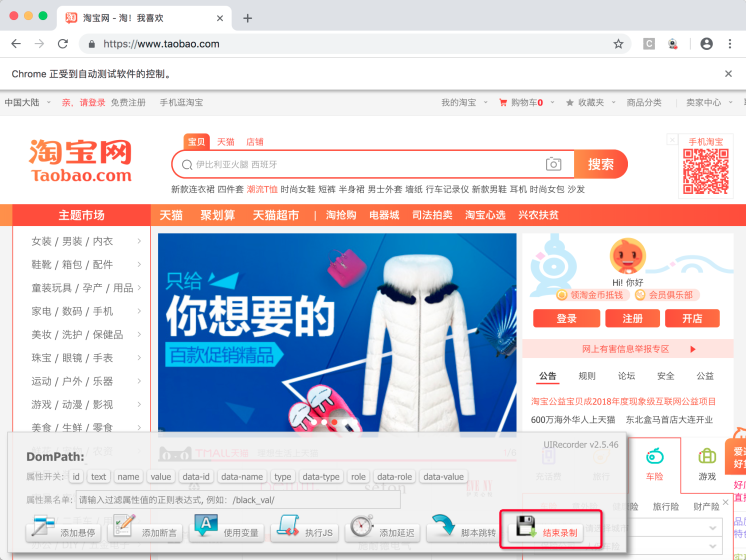Click the 亲, 请登录 link

click(x=83, y=102)
